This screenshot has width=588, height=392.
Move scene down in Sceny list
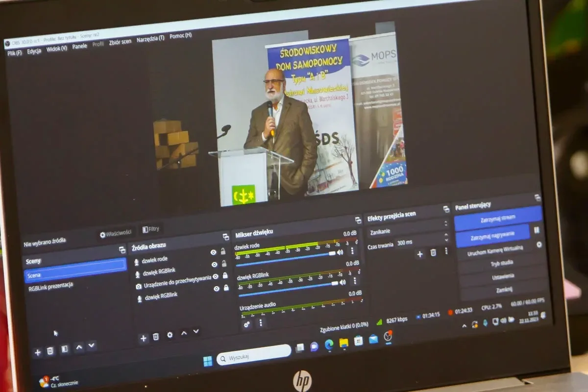(91, 346)
